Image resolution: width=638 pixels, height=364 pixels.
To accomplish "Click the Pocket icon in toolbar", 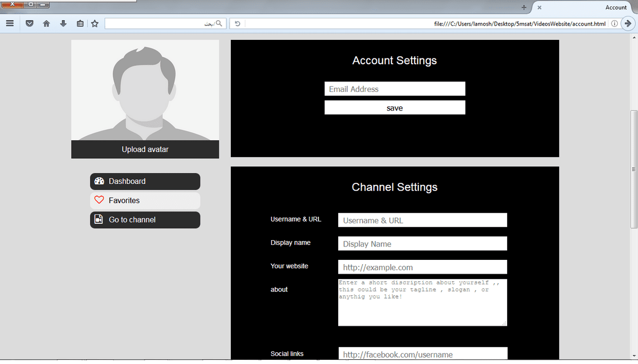I will pos(30,23).
